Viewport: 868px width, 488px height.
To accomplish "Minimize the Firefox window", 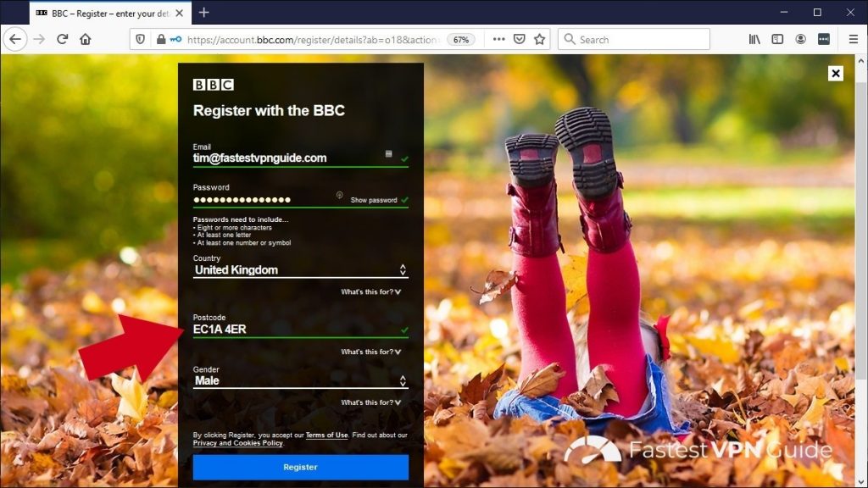I will point(784,12).
